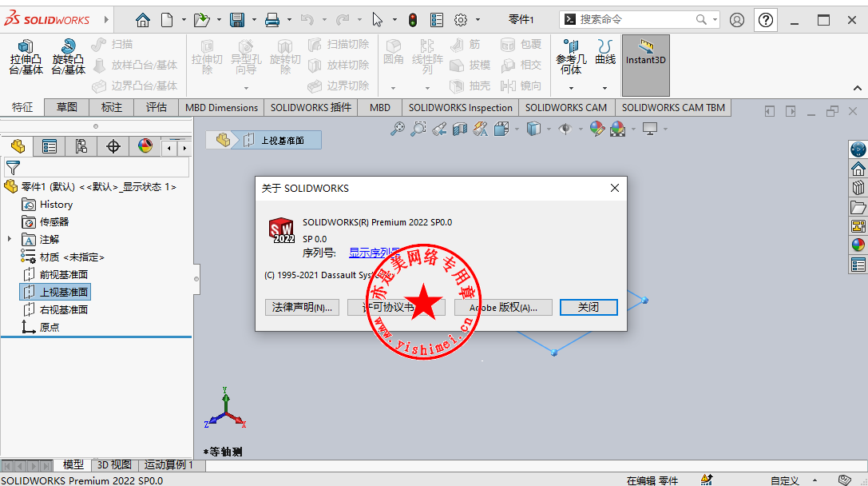Click the user login icon
The width and height of the screenshot is (868, 486).
tap(737, 20)
